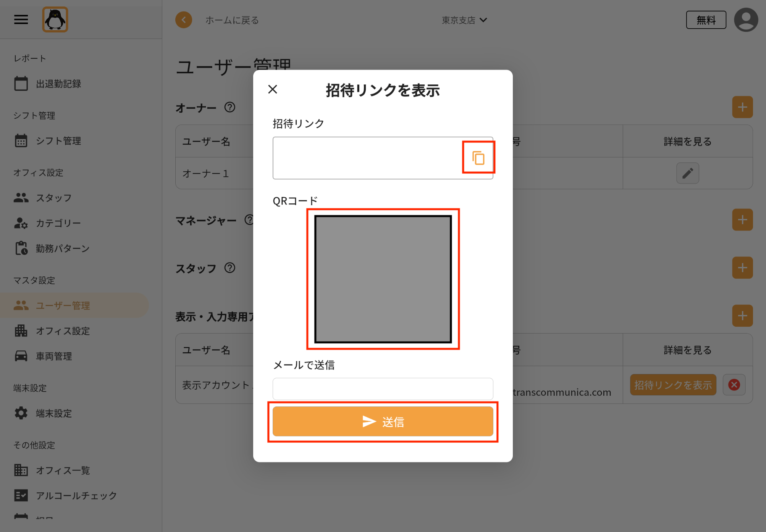Add a new manager with plus button

pyautogui.click(x=742, y=220)
